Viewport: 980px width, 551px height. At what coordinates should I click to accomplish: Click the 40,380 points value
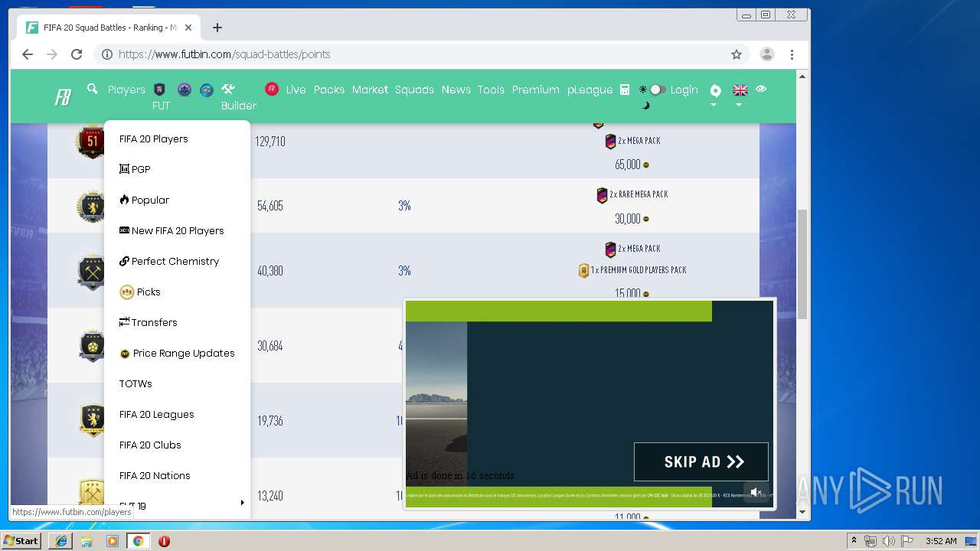[270, 270]
